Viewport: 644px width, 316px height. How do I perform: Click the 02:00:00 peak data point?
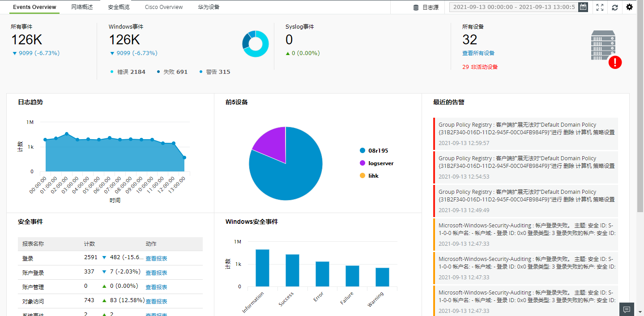pyautogui.click(x=67, y=134)
